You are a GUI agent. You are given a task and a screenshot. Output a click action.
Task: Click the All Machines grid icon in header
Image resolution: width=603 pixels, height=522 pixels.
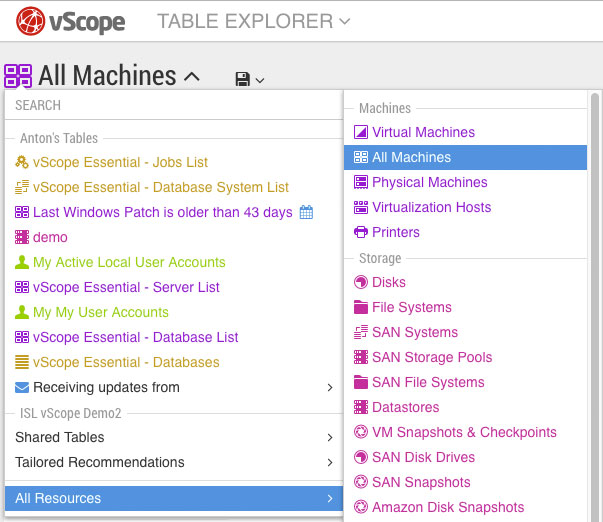point(18,76)
